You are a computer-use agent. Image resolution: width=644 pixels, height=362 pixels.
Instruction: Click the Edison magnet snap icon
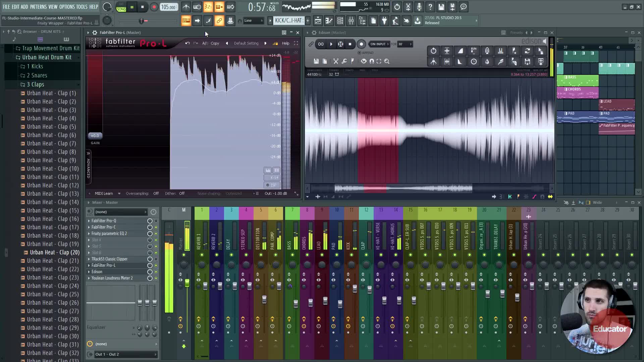[x=372, y=61]
